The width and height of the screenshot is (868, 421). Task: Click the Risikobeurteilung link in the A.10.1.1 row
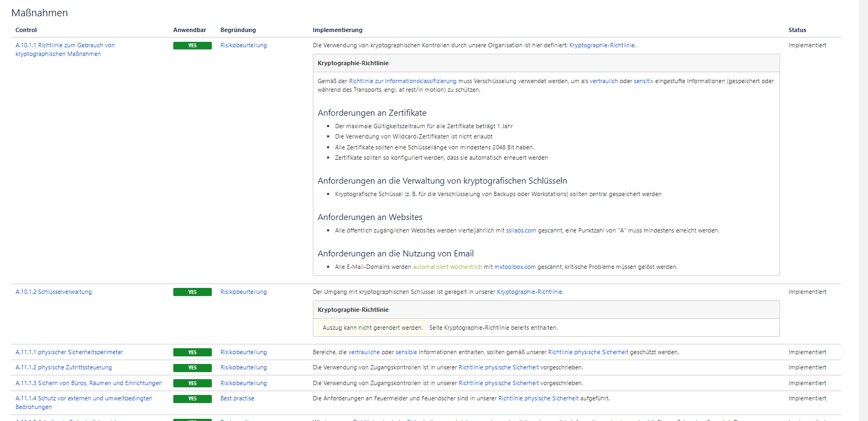[243, 46]
